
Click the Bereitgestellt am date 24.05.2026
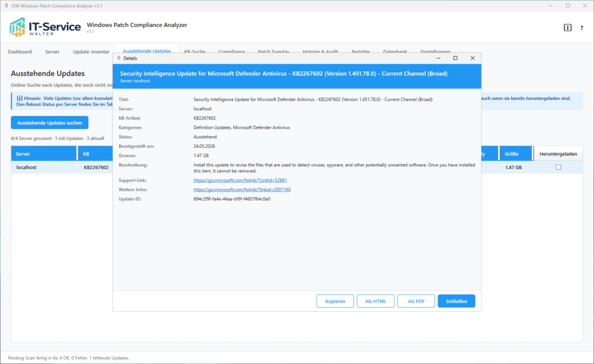204,146
